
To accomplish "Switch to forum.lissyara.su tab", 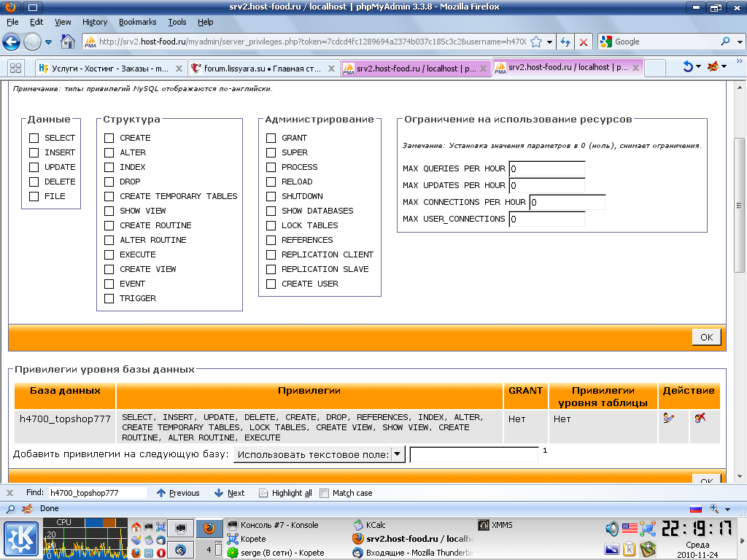I will pyautogui.click(x=263, y=69).
